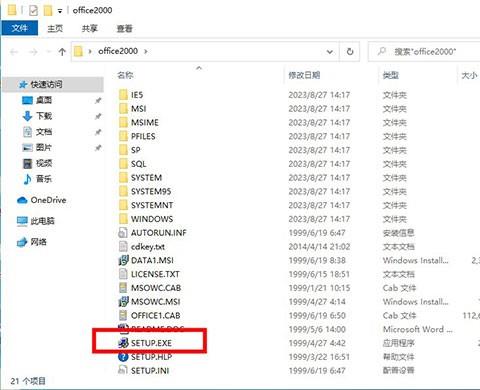
Task: Click the 帮助文件 type cell
Action: pyautogui.click(x=399, y=357)
